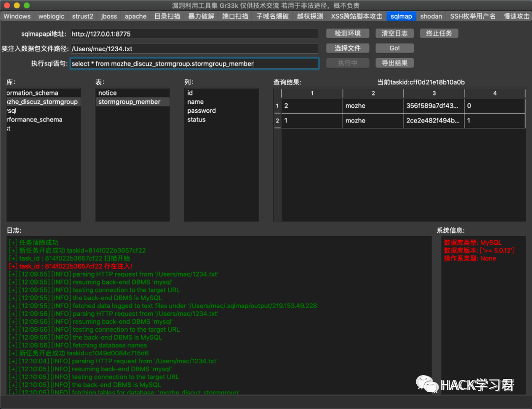The width and height of the screenshot is (532, 409).
Task: Click result column header 1
Action: [312, 93]
